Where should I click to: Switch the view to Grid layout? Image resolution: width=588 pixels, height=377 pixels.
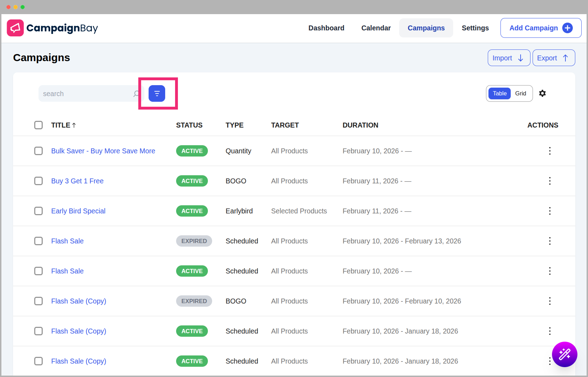point(521,93)
